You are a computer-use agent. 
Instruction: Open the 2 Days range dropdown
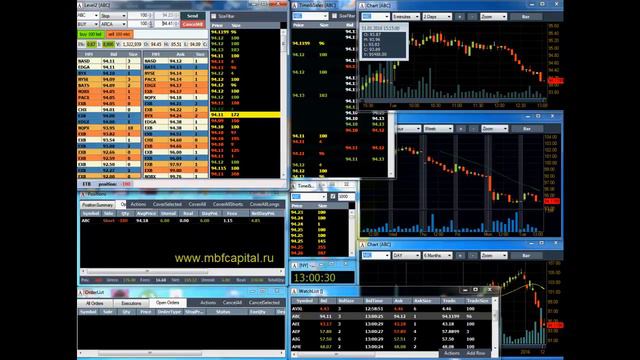pyautogui.click(x=437, y=17)
